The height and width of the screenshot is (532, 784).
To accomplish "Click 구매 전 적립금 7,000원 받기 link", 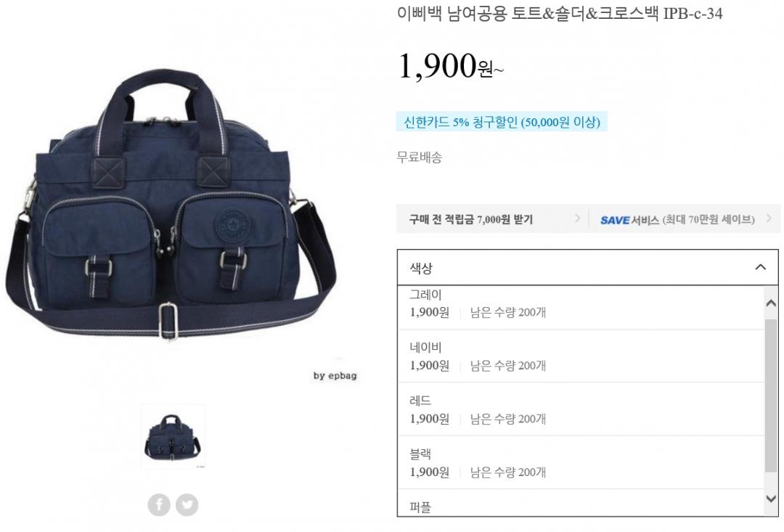I will 470,219.
